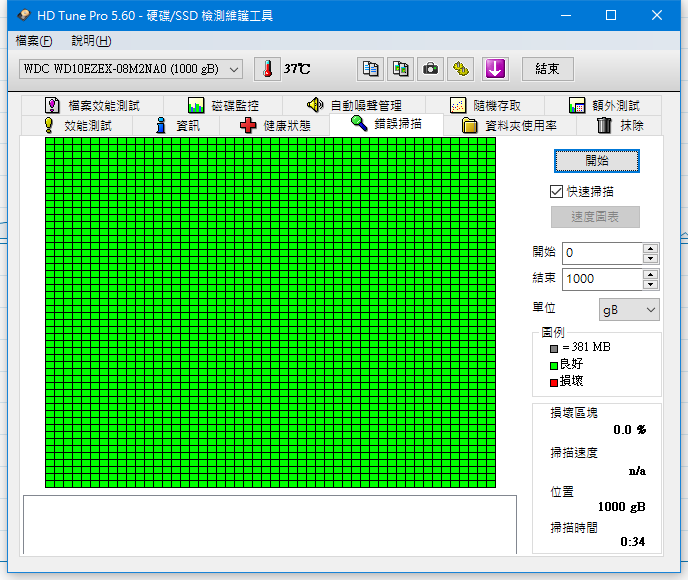Switch to 健康狀態 tab
The width and height of the screenshot is (688, 580).
click(275, 125)
